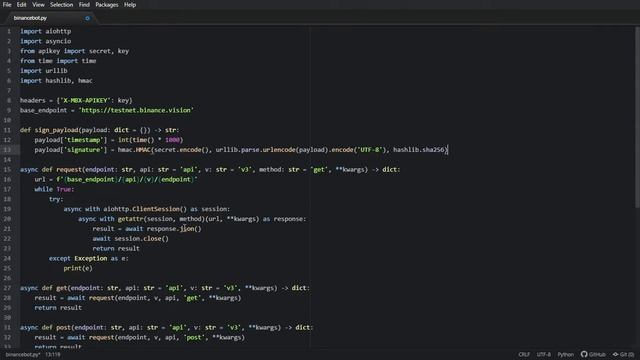Click 'while True:' on line 17

tap(54, 189)
